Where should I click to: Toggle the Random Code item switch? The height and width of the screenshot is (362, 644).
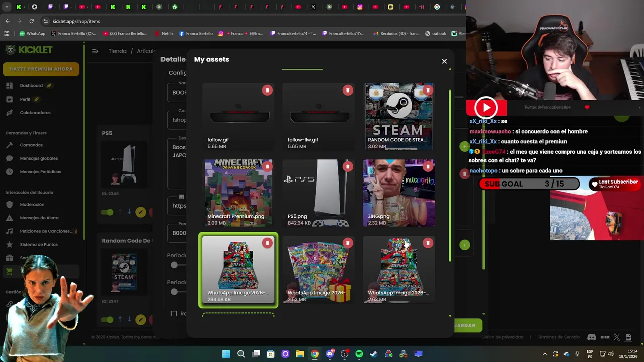(x=107, y=319)
